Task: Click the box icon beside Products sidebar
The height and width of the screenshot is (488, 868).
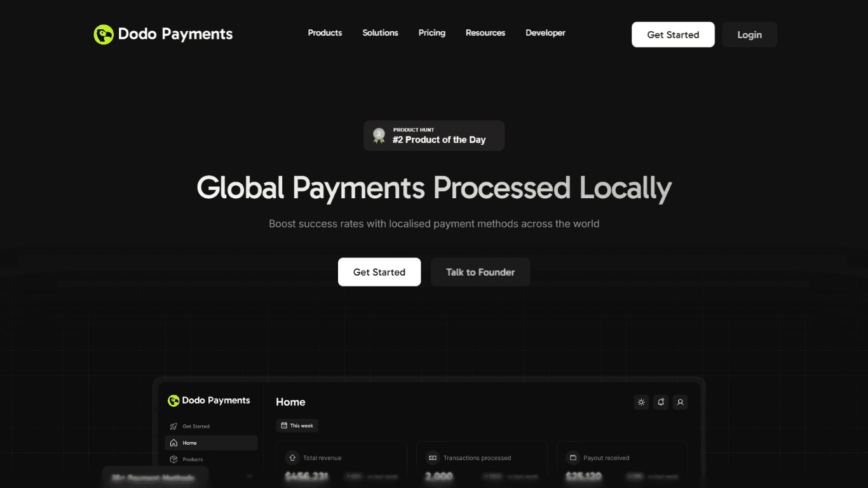Action: click(173, 459)
